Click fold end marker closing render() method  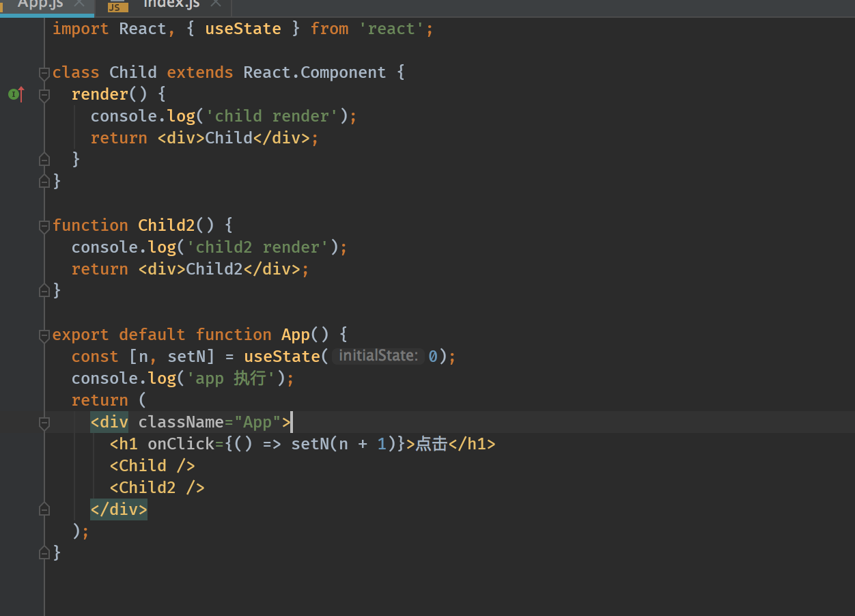coord(44,160)
